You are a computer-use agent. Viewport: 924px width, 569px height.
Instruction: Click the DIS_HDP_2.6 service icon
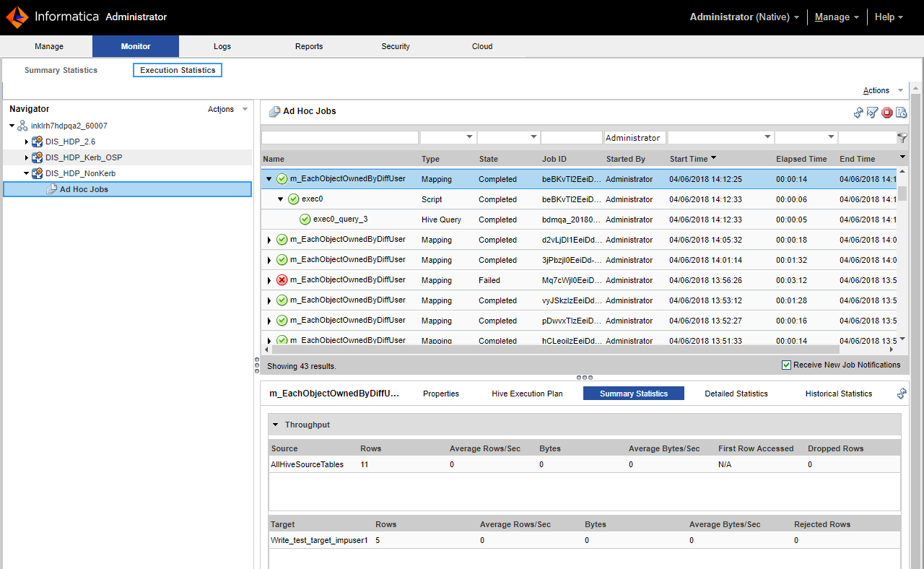38,142
